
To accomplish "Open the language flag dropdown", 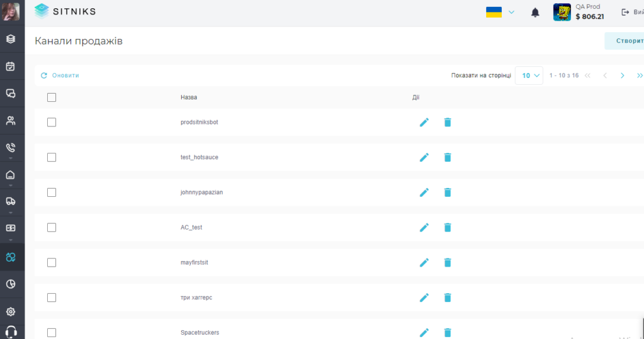I will click(500, 13).
